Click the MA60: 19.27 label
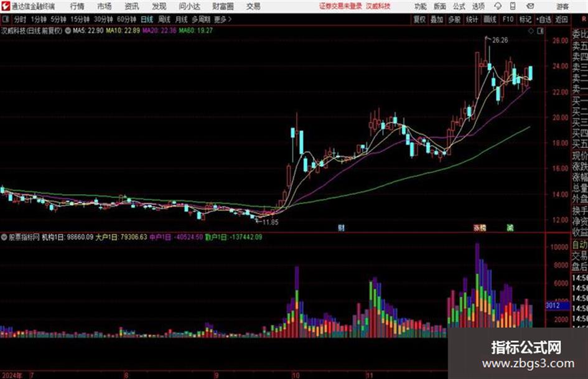This screenshot has height=379, width=588. 196,30
